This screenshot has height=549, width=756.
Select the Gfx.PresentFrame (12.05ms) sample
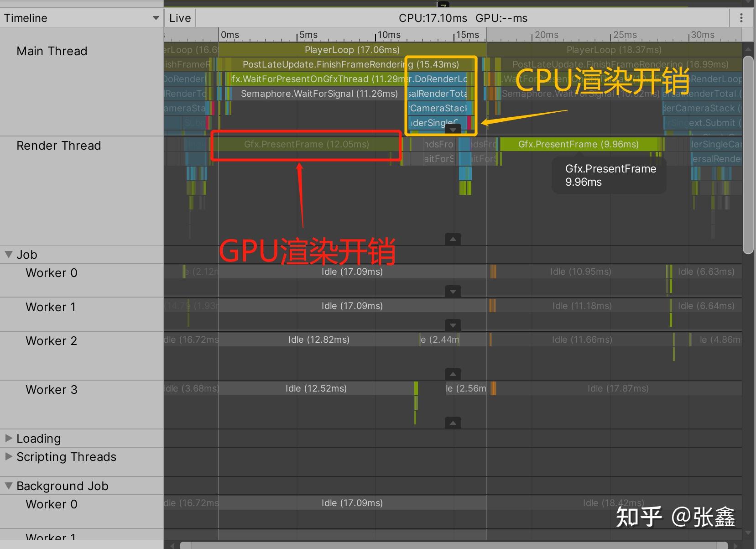pos(306,145)
